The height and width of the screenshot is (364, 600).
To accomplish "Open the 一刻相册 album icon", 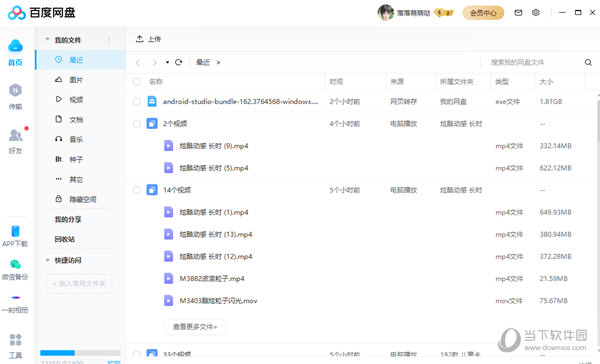I will point(15,297).
